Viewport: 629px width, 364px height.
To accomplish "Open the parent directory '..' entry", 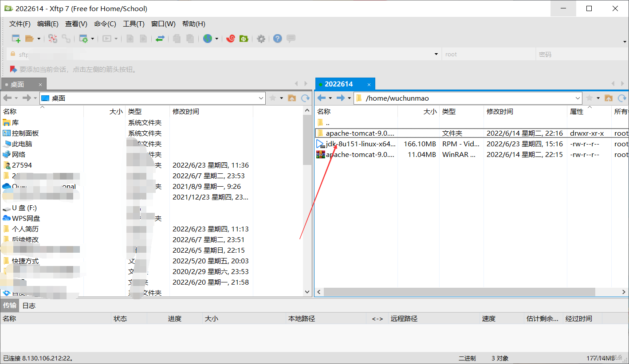I will (327, 122).
